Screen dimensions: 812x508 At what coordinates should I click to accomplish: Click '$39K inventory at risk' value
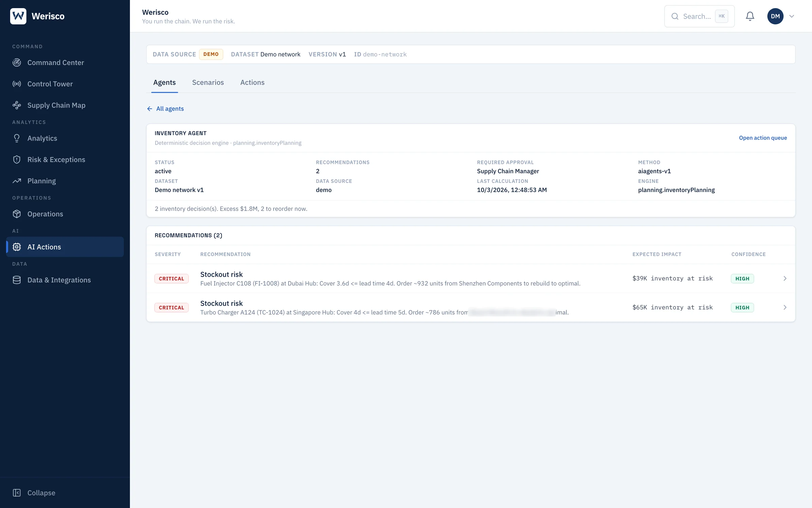click(673, 278)
